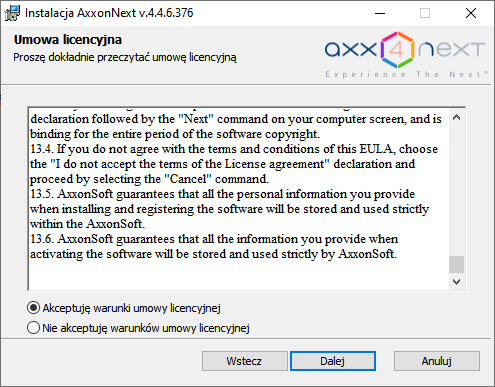Click clause 13.5 in the license text
The image size is (495, 387).
click(x=229, y=209)
